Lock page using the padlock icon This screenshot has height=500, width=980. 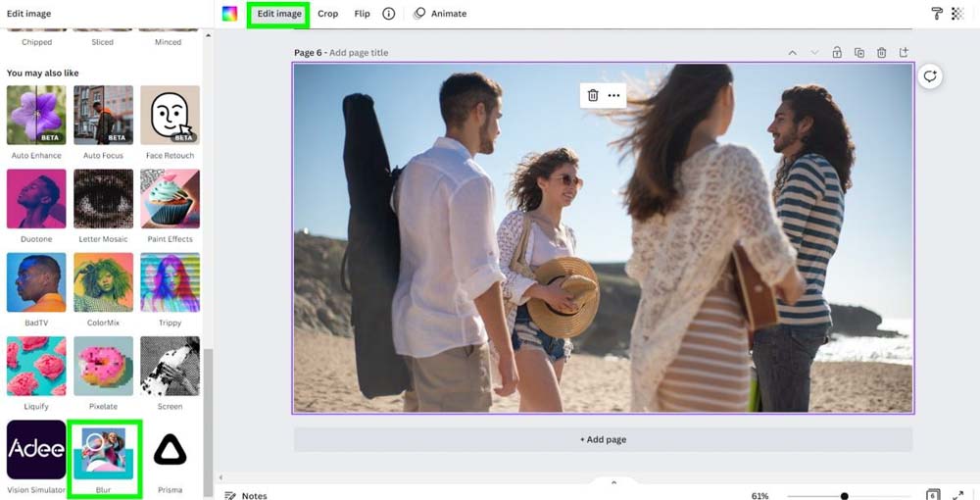click(x=837, y=53)
